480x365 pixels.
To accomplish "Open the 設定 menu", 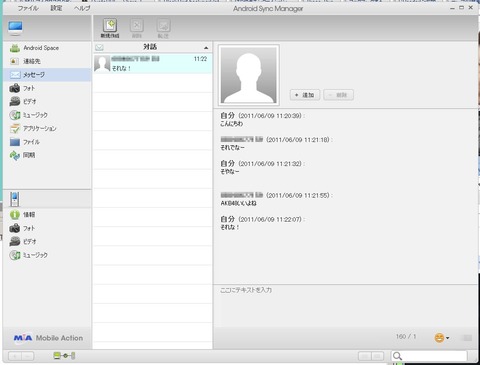I will point(56,8).
